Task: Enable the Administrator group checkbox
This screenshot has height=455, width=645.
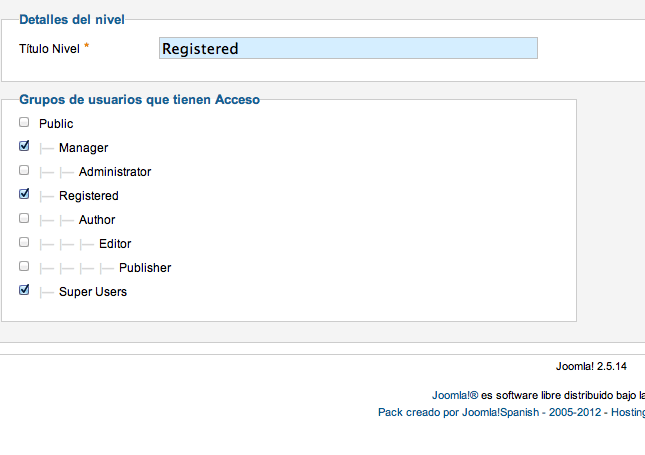Action: pyautogui.click(x=24, y=170)
